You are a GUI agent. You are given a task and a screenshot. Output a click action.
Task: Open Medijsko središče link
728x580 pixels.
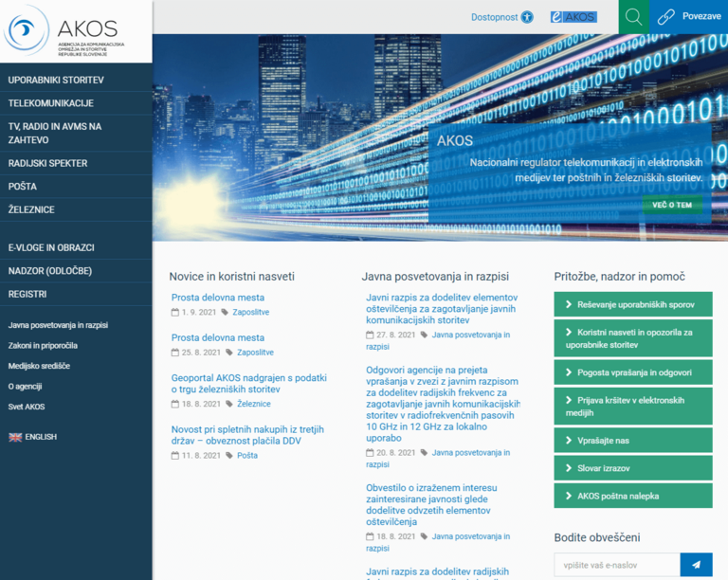point(39,366)
